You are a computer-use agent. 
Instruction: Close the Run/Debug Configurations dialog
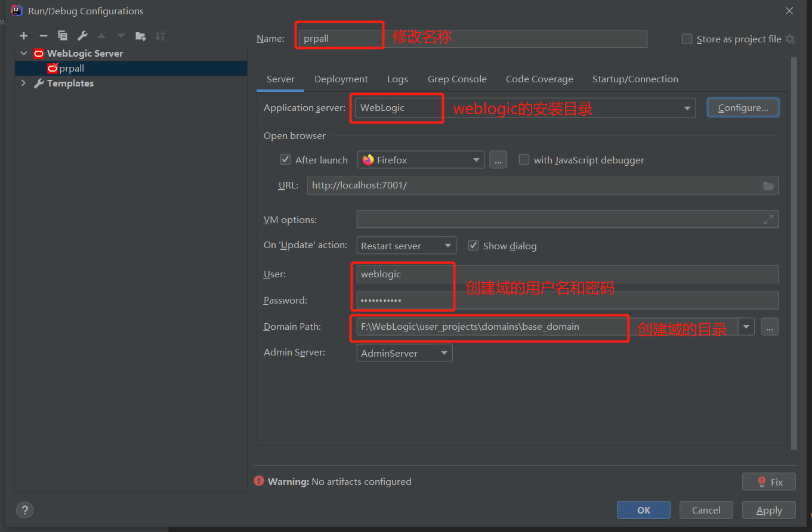[789, 11]
